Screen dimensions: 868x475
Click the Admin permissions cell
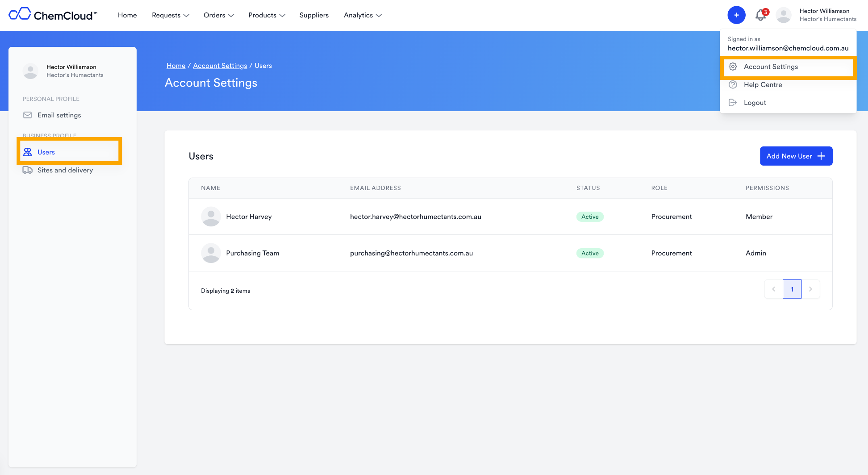(756, 253)
